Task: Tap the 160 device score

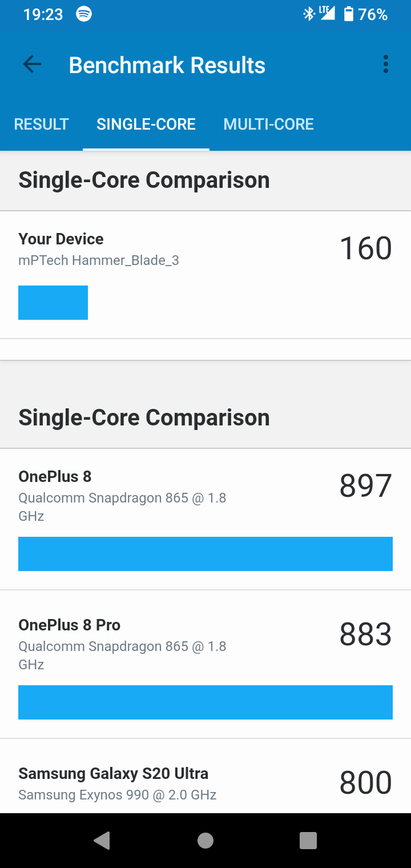Action: tap(366, 249)
